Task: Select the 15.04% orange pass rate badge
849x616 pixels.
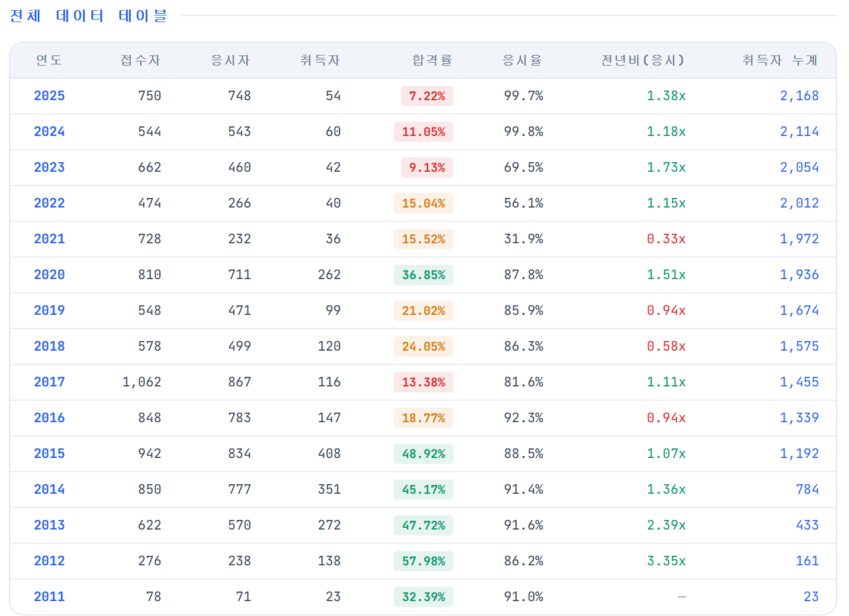Action: [x=424, y=203]
